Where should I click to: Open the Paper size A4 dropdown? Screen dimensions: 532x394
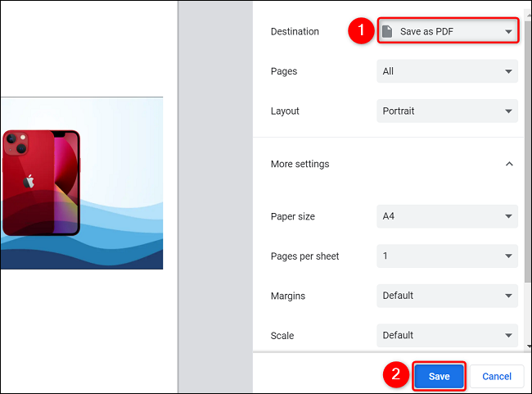[x=447, y=216]
